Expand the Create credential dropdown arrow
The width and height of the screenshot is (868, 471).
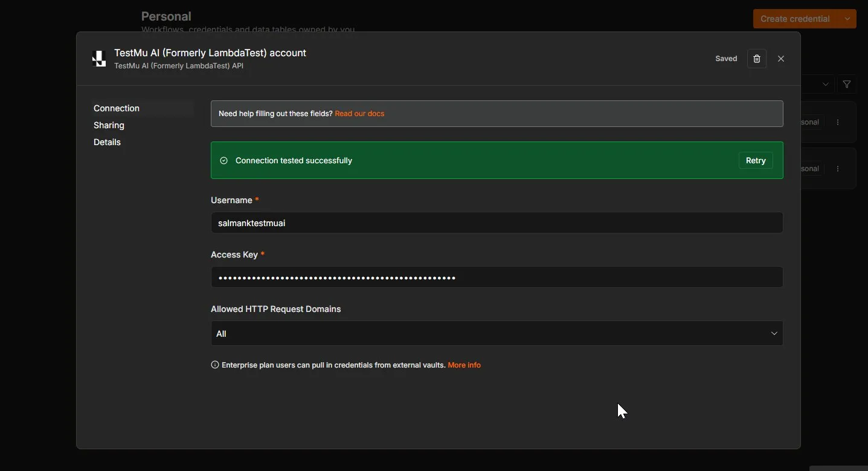[847, 19]
